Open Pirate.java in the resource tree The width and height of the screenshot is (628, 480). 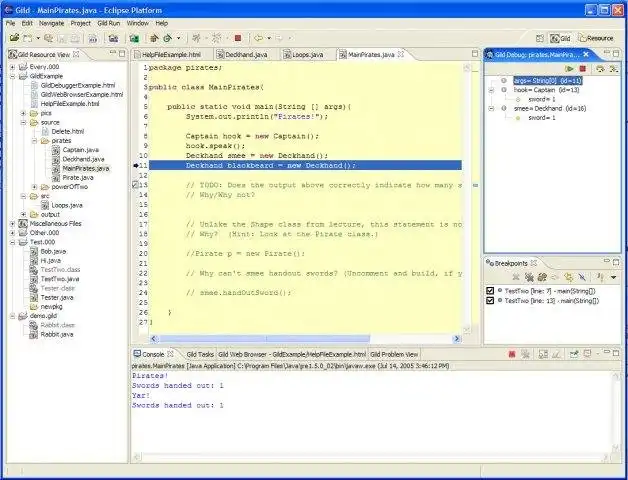[79, 177]
